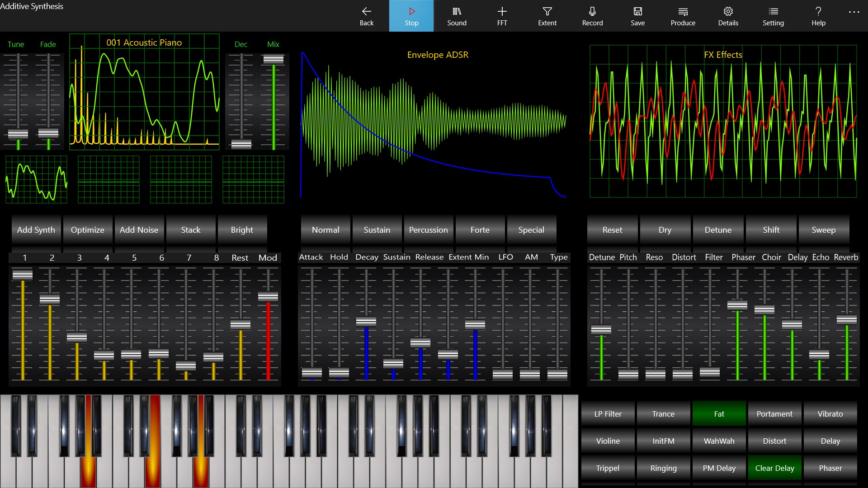Open Help documentation
This screenshot has height=488, width=868.
coord(818,16)
